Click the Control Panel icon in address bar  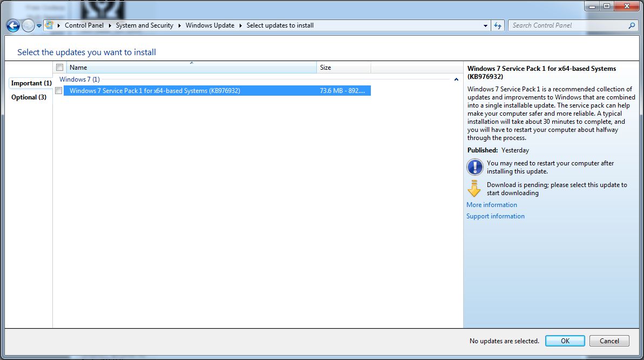click(49, 25)
